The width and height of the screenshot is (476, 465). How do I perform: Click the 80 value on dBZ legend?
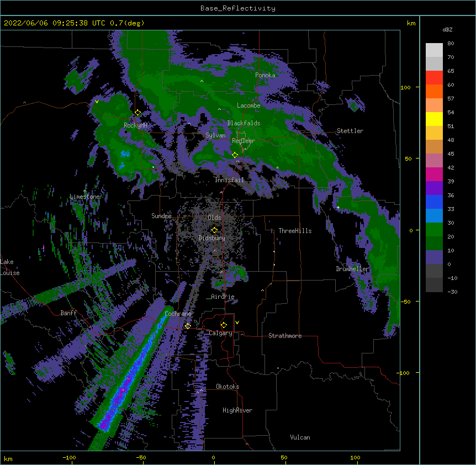coord(451,44)
